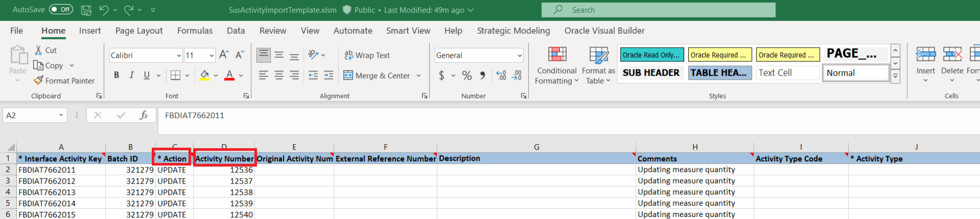Image resolution: width=980 pixels, height=219 pixels.
Task: Open the Calibri font name dropdown
Action: (178, 55)
